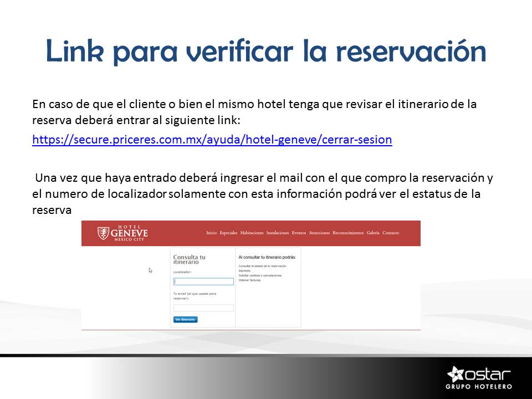This screenshot has width=532, height=399.
Task: Open the Inicio menu item
Action: point(211,233)
